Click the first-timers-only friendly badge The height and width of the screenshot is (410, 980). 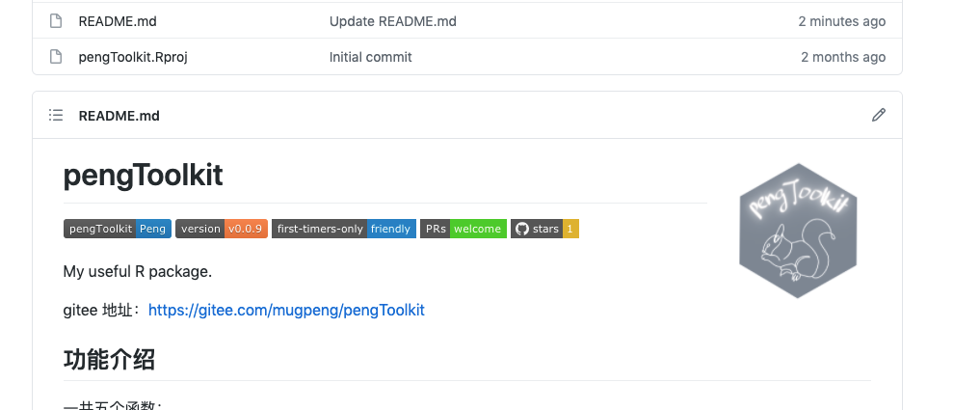tap(344, 229)
